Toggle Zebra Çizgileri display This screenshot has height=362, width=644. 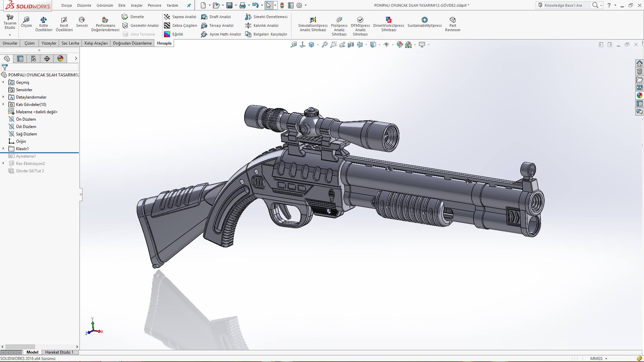click(x=180, y=25)
